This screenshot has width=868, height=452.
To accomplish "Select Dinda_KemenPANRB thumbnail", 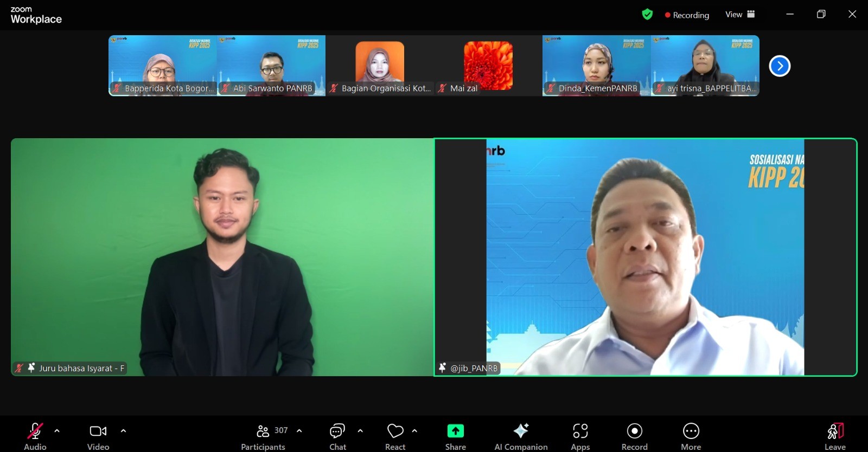I will point(597,66).
